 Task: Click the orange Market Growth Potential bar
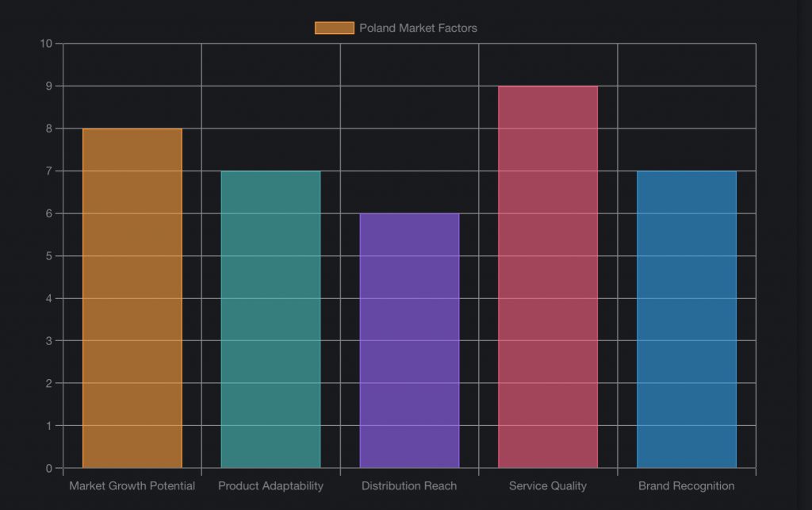tap(132, 297)
